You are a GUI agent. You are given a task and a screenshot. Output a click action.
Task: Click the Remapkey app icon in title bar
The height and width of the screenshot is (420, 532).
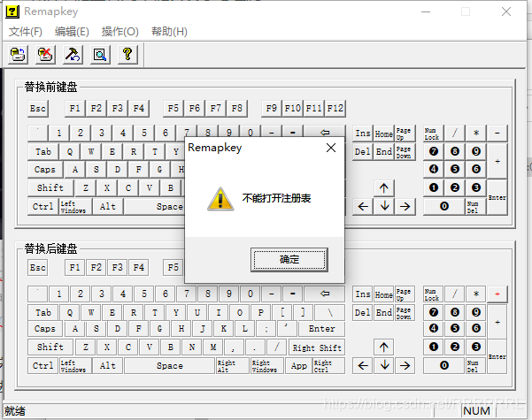(x=12, y=11)
